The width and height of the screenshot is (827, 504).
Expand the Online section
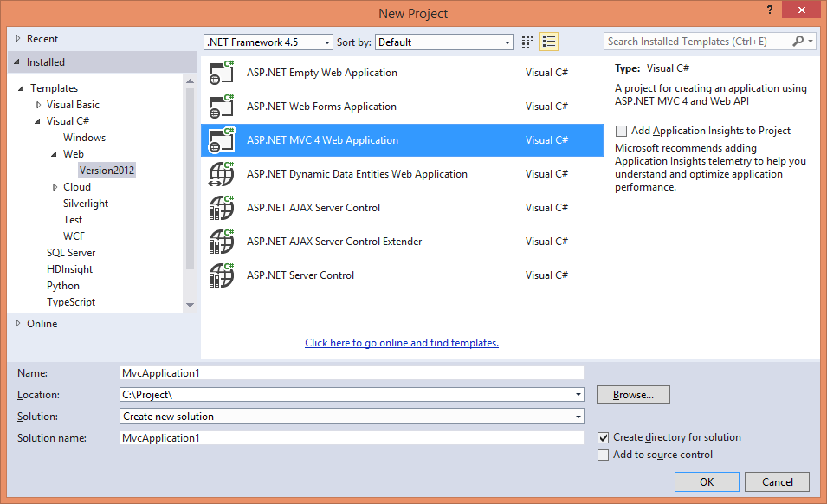pos(18,323)
